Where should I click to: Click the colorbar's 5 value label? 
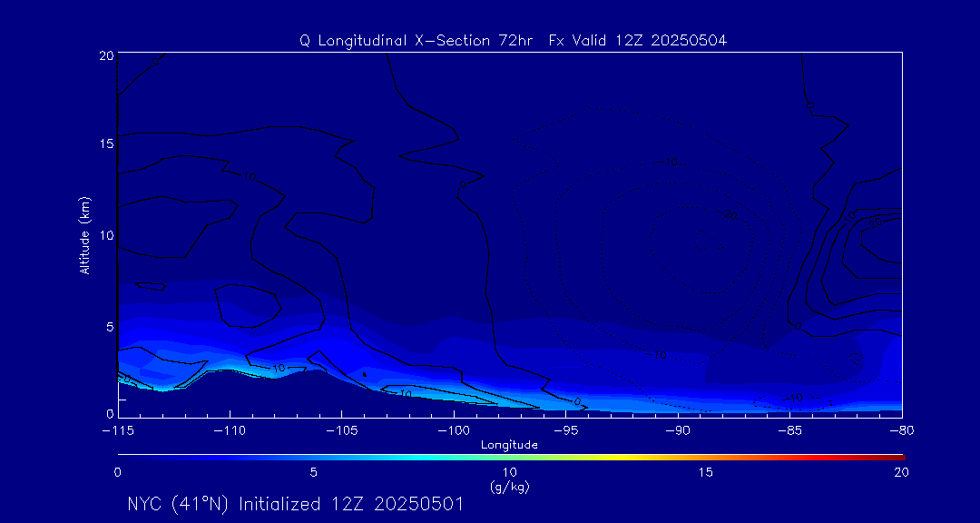click(x=314, y=473)
